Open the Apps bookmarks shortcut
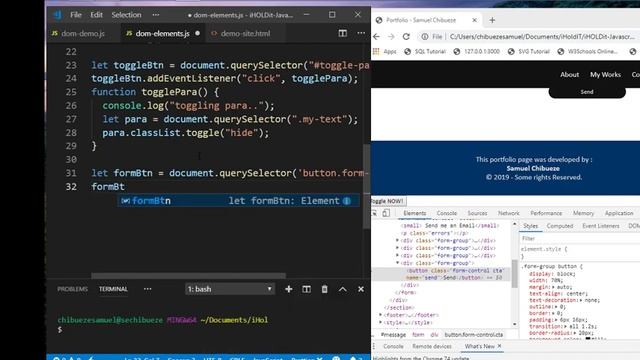Screen dimensions: 640x360 [385, 51]
